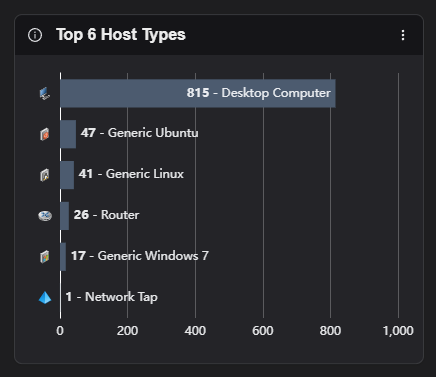Image resolution: width=436 pixels, height=377 pixels.
Task: Click the '1 - Network Tap' label
Action: tap(111, 297)
